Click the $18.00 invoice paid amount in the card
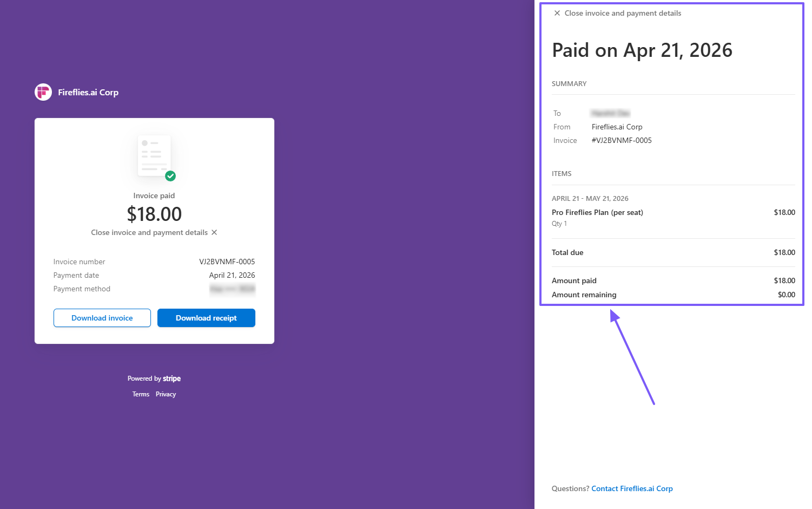 click(x=154, y=214)
